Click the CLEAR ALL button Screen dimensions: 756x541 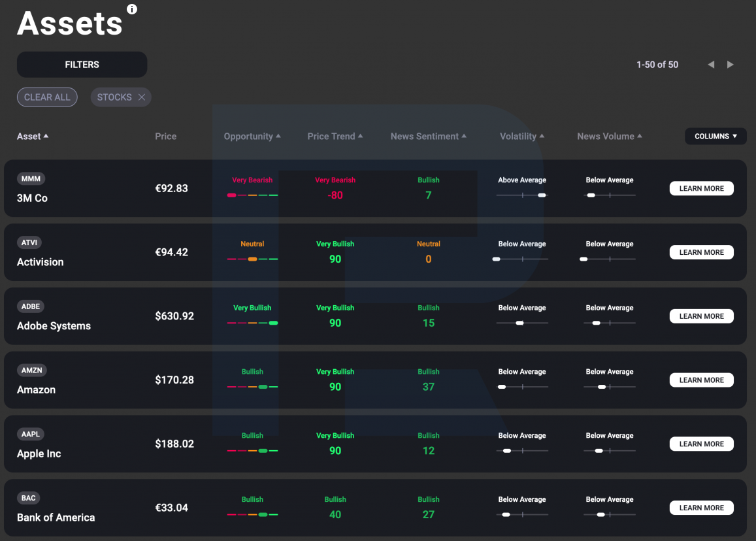click(47, 97)
